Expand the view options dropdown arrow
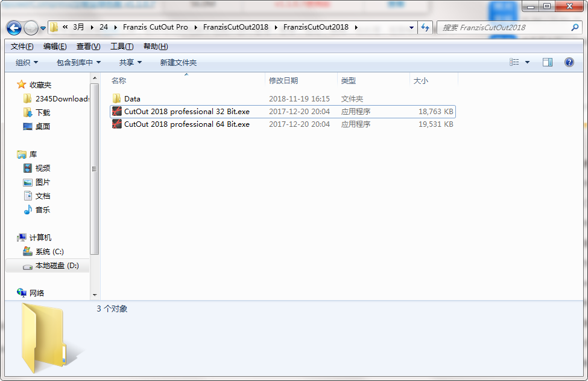The height and width of the screenshot is (381, 588). click(x=527, y=62)
